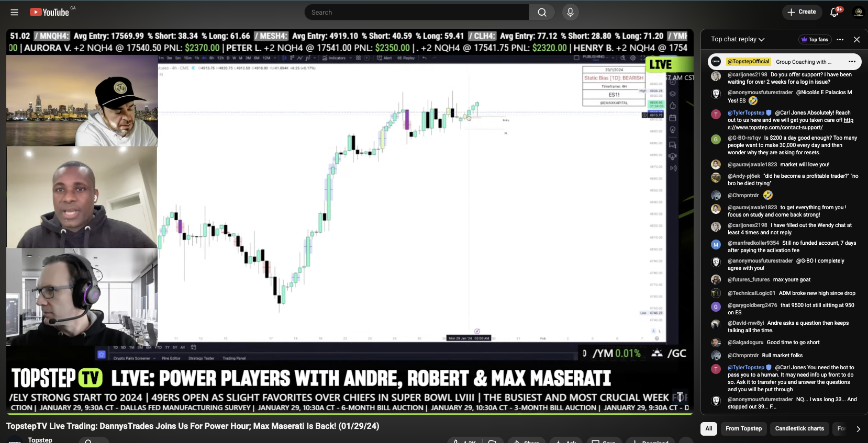The width and height of the screenshot is (868, 443).
Task: Click message 'ADM broke new high since drop'
Action: [817, 293]
